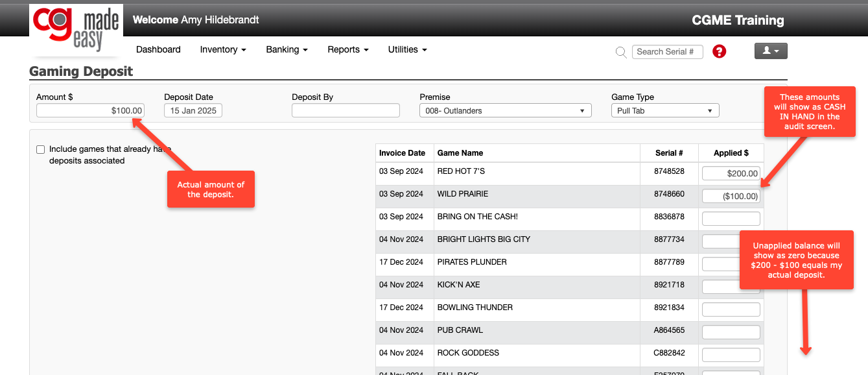The image size is (868, 375).
Task: Open the Dashboard menu item
Action: (158, 49)
